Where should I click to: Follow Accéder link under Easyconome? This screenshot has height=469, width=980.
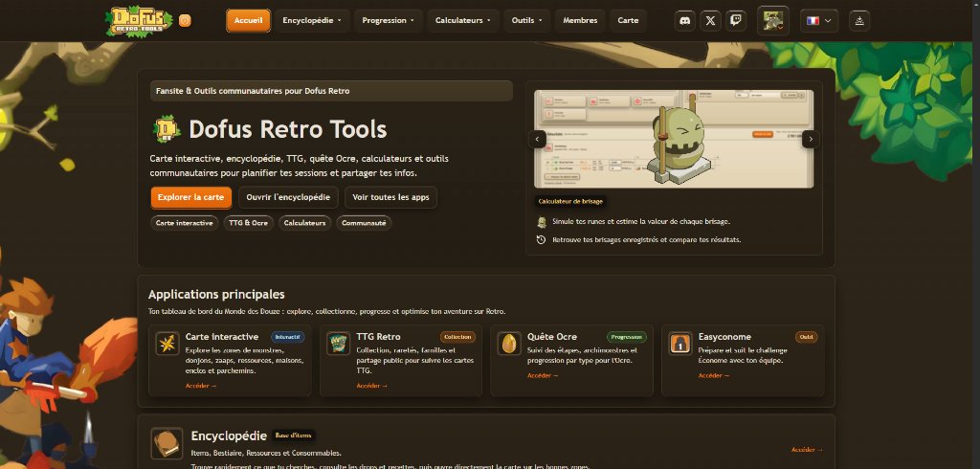[x=714, y=376]
